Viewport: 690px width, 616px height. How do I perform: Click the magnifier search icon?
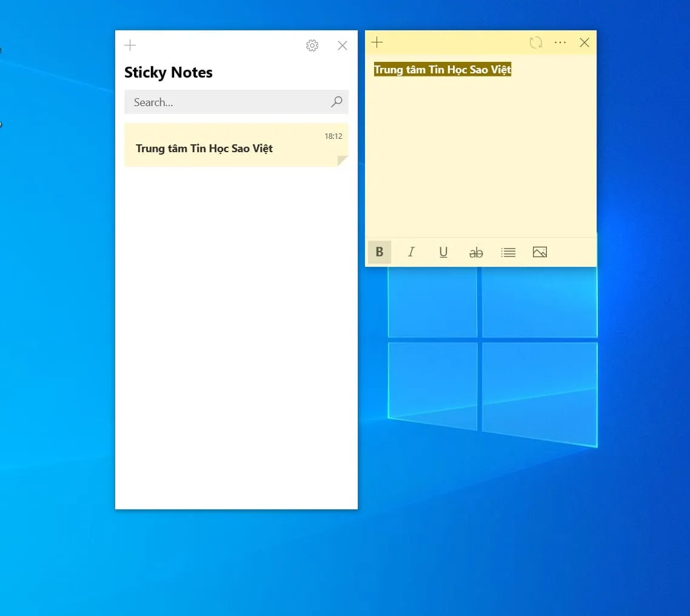coord(337,102)
